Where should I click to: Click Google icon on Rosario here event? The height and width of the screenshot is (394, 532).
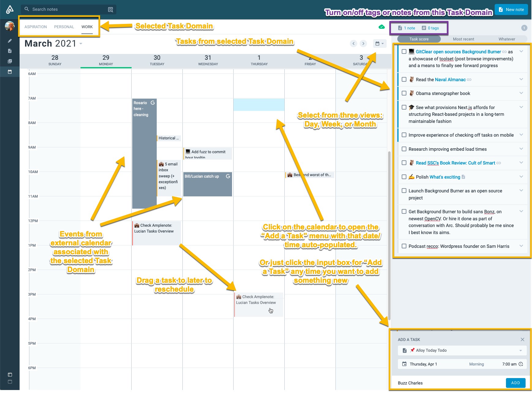pyautogui.click(x=152, y=103)
